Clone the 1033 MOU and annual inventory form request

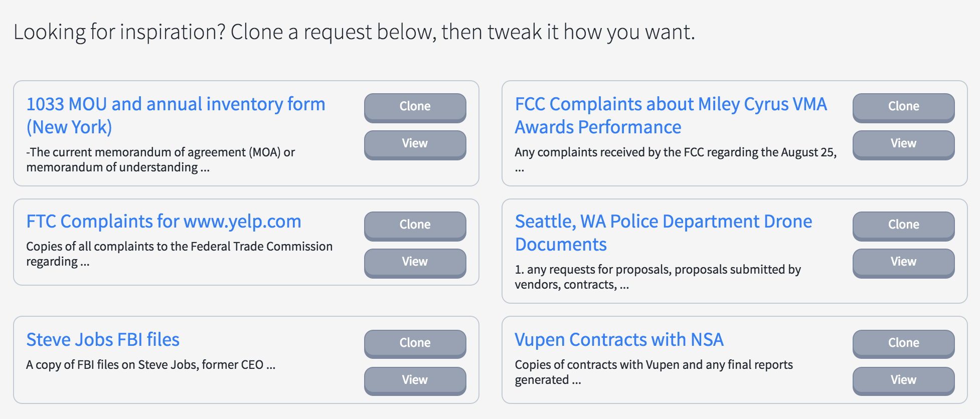(415, 107)
